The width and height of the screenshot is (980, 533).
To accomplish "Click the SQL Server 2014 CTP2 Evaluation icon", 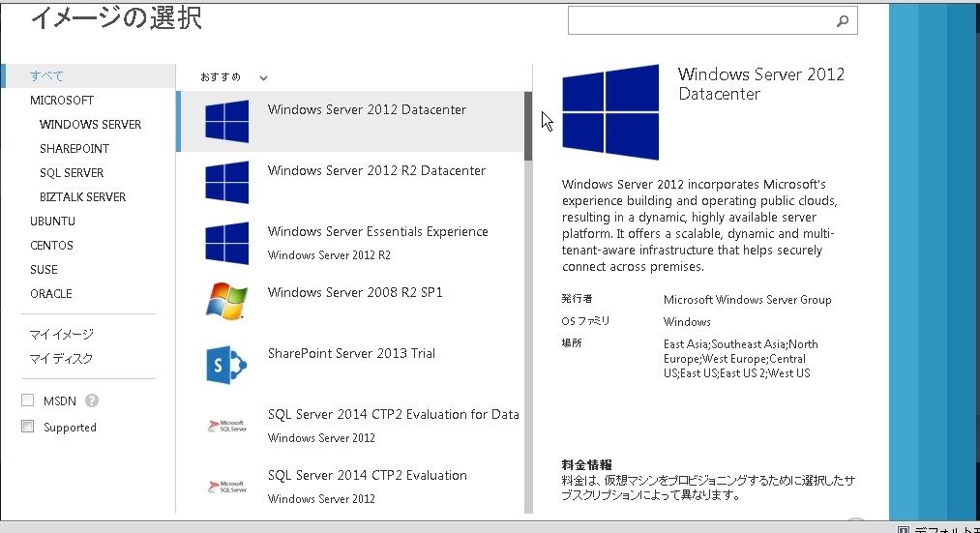I will click(x=227, y=487).
